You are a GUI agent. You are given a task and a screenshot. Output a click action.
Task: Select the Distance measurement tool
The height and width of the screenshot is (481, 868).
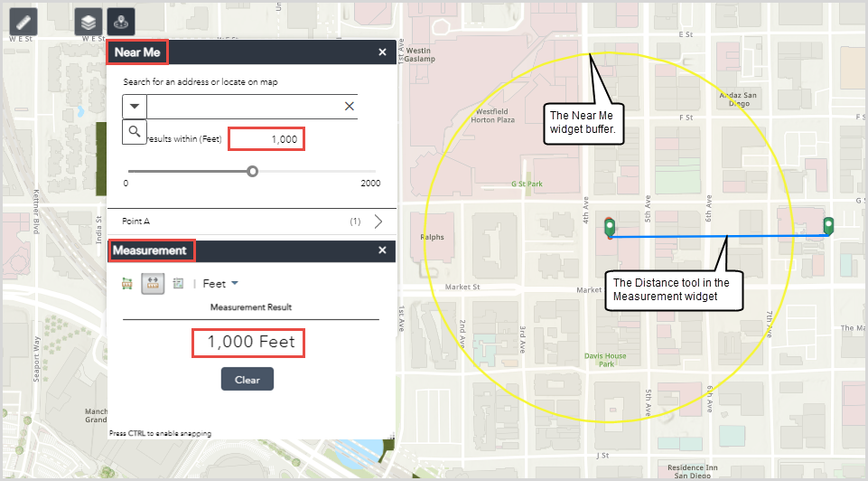point(153,284)
